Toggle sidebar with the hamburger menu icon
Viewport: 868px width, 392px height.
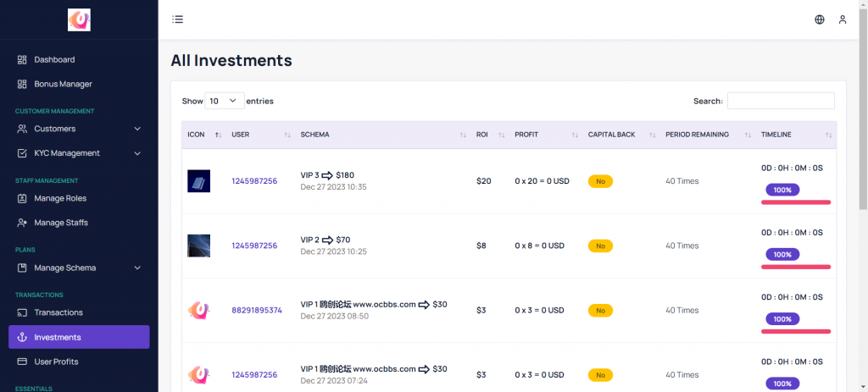(x=177, y=19)
